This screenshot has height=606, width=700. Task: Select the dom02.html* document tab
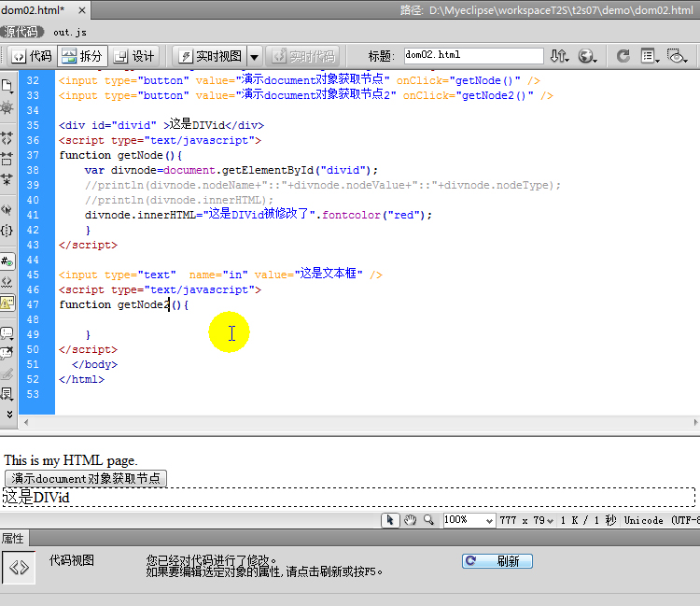click(33, 10)
